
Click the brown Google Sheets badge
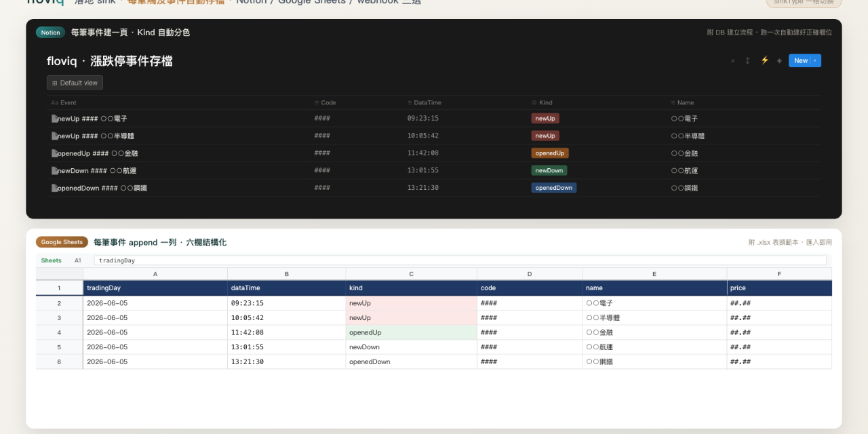click(62, 242)
